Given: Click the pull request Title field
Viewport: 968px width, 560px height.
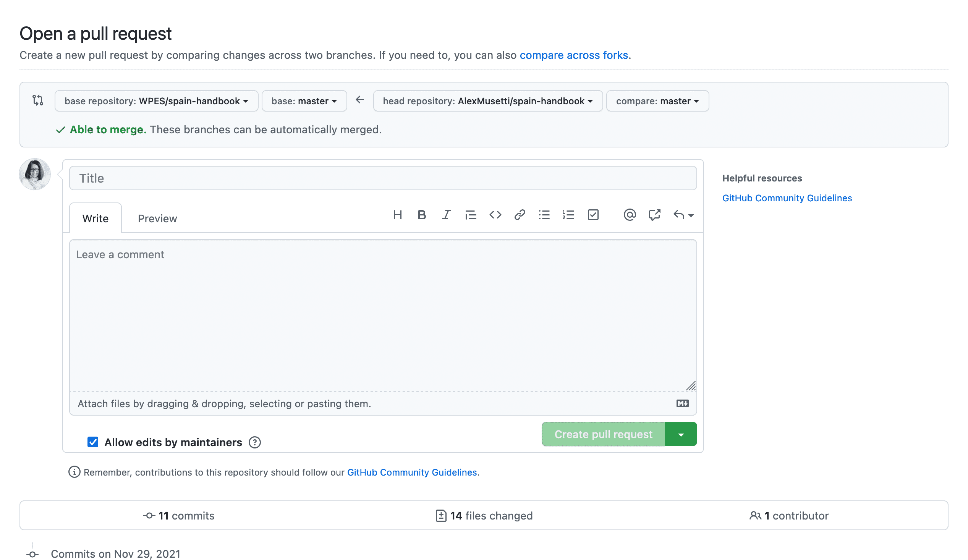Looking at the screenshot, I should [x=383, y=178].
